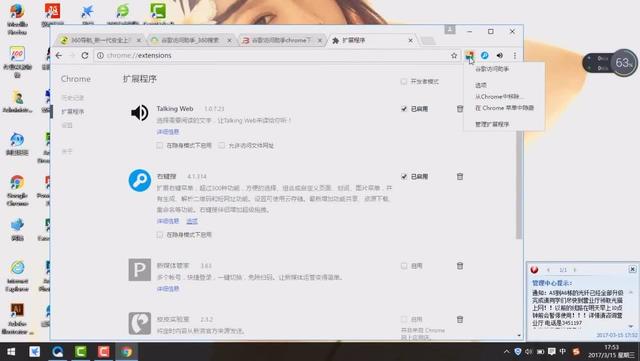Close the management center notification popup

coord(632,269)
